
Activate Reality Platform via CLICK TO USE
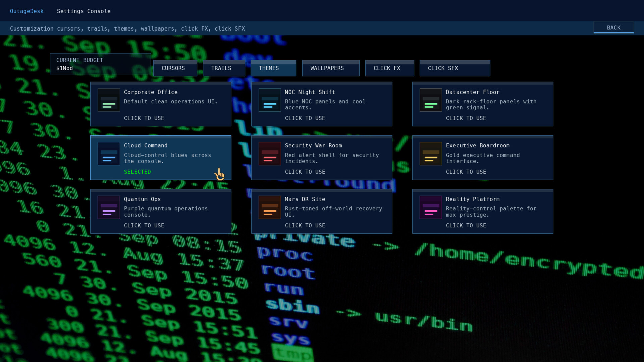(466, 225)
